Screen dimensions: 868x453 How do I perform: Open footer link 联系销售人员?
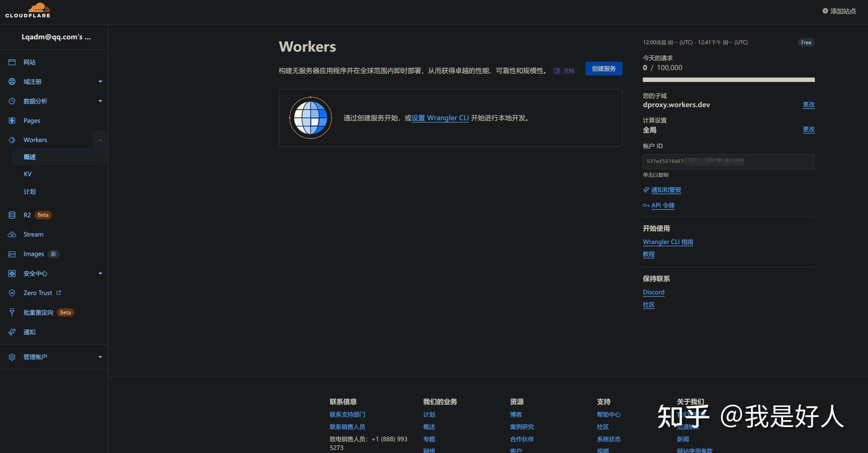[x=347, y=427]
